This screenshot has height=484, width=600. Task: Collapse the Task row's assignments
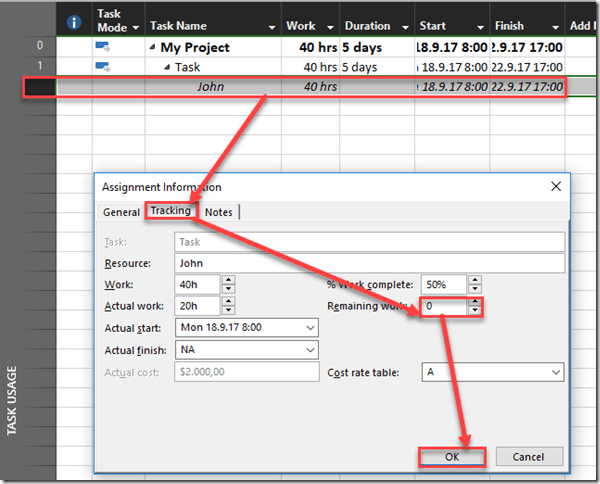(167, 66)
